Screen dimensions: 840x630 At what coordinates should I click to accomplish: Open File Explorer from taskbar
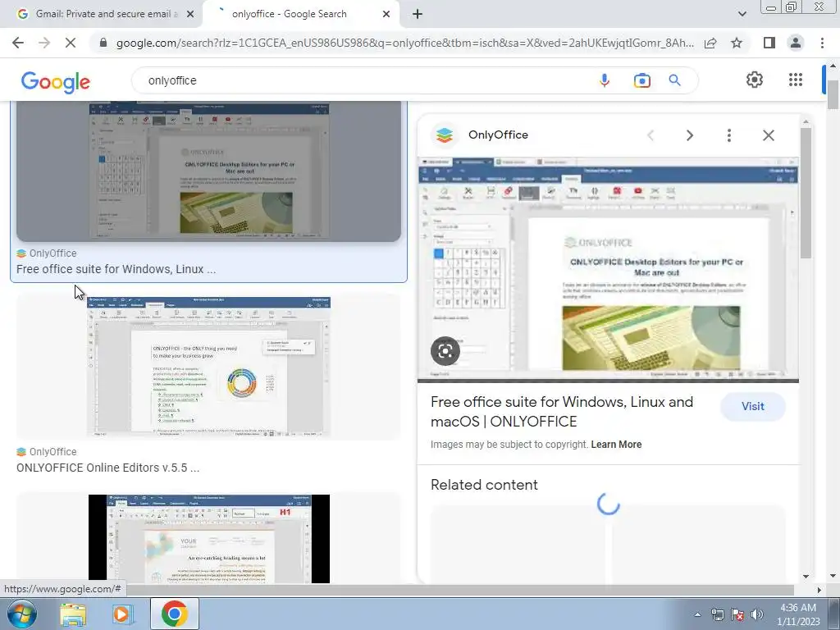tap(73, 614)
